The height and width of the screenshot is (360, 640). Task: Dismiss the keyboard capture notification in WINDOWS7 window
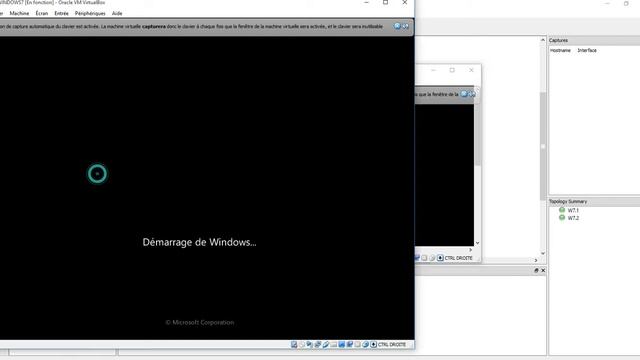pos(397,26)
